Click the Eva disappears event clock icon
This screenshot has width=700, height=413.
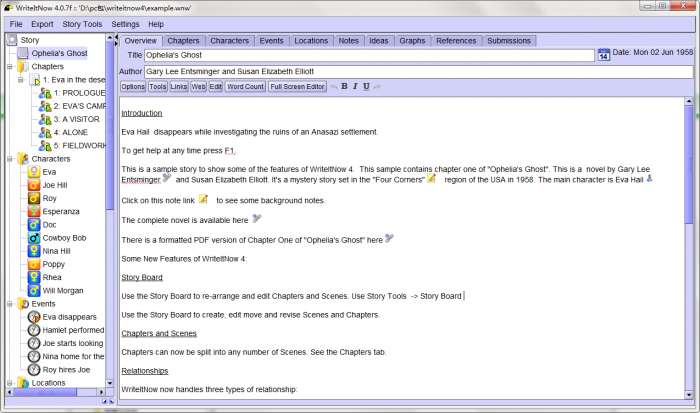(x=34, y=317)
